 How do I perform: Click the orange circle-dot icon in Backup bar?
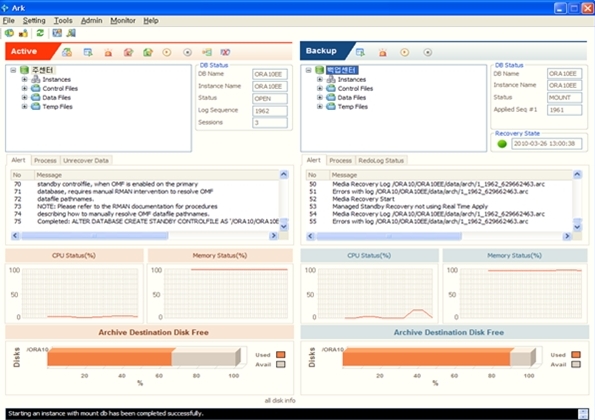pyautogui.click(x=405, y=52)
